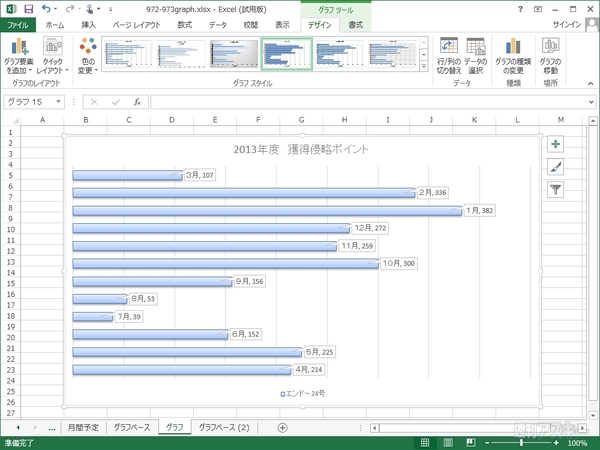The height and width of the screenshot is (450, 600).
Task: Switch to the Review (校閲) tab
Action: (x=251, y=25)
